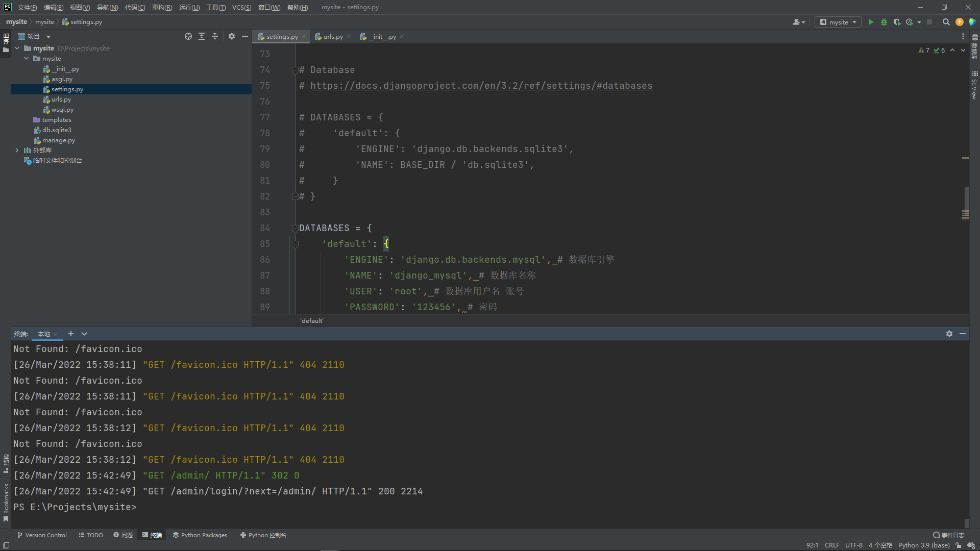Screen dimensions: 980x551
Task: Open SciView side panel
Action: pyautogui.click(x=974, y=85)
